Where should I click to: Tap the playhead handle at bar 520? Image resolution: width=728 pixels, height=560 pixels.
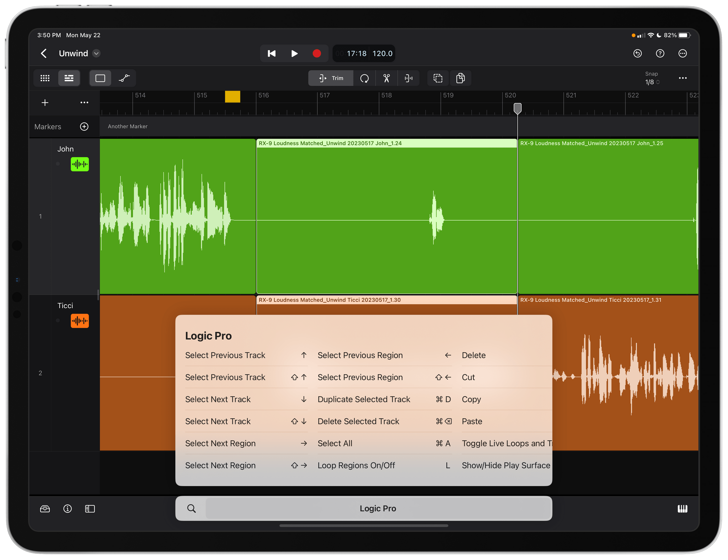518,108
